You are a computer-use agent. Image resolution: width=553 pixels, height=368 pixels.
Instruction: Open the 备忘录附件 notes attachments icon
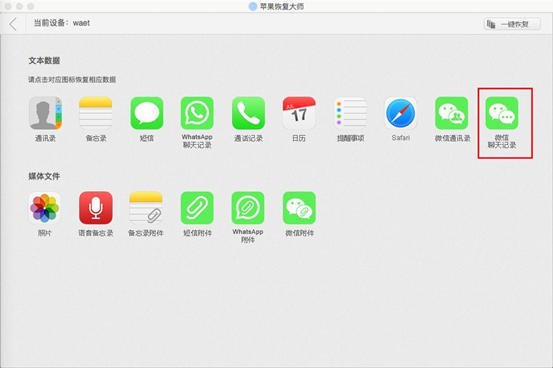pos(146,208)
